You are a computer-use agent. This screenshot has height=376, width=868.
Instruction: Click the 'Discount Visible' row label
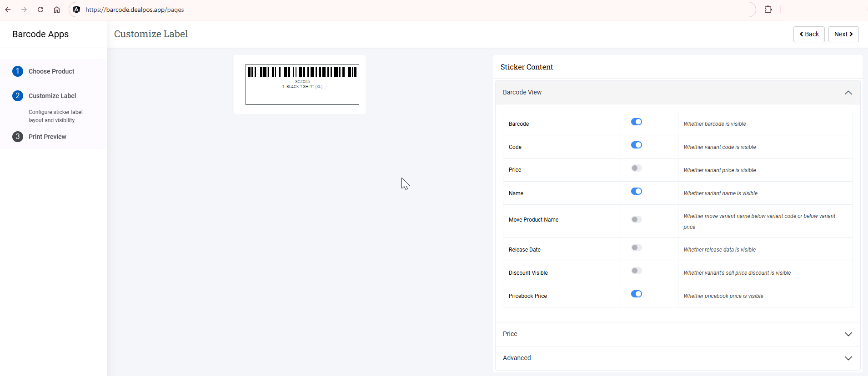pyautogui.click(x=528, y=273)
